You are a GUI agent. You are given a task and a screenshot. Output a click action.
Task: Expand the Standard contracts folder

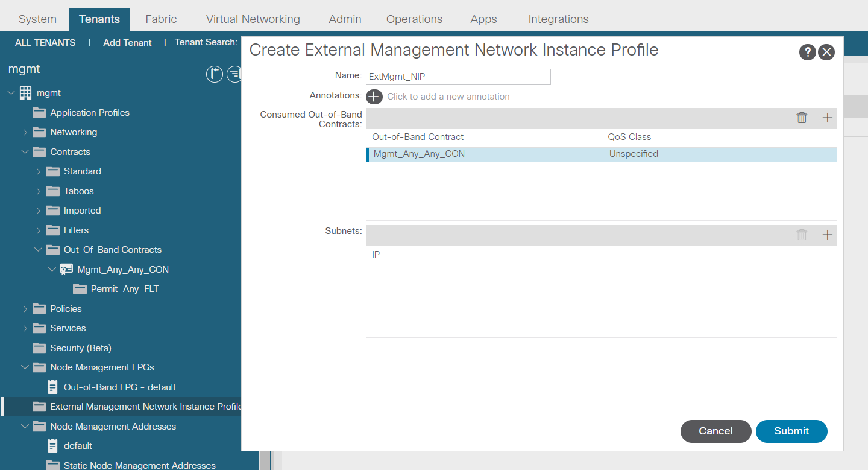tap(39, 171)
